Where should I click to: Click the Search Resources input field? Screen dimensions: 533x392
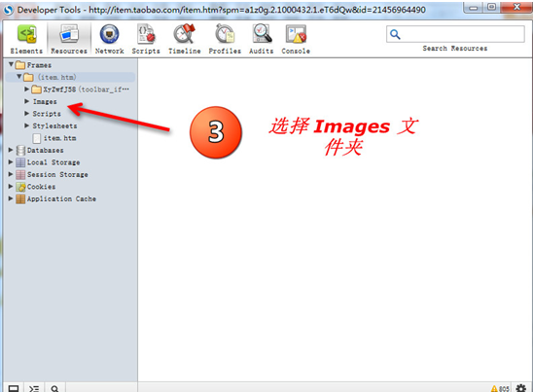coord(455,34)
